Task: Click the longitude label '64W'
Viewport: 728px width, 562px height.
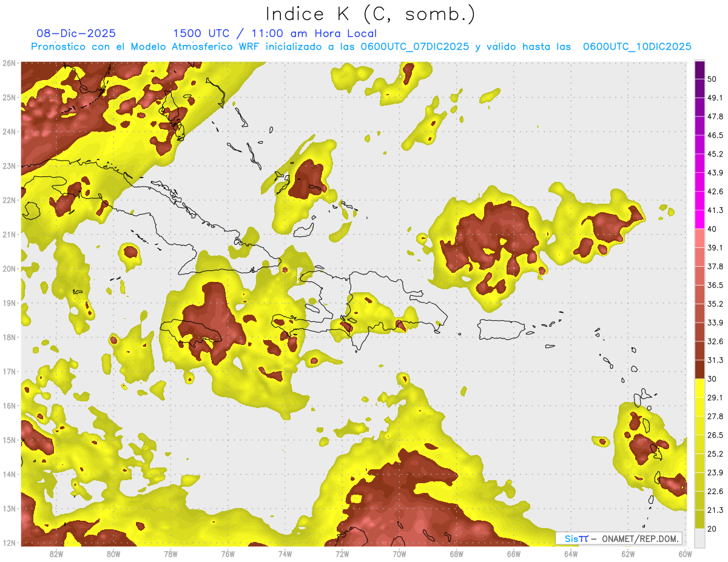Action: (571, 554)
